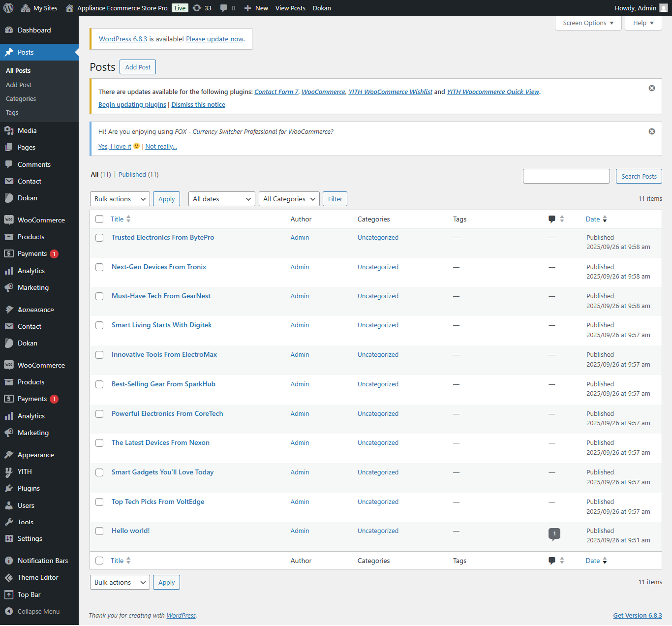Click the Add Post button
The height and width of the screenshot is (626, 672).
pos(138,67)
